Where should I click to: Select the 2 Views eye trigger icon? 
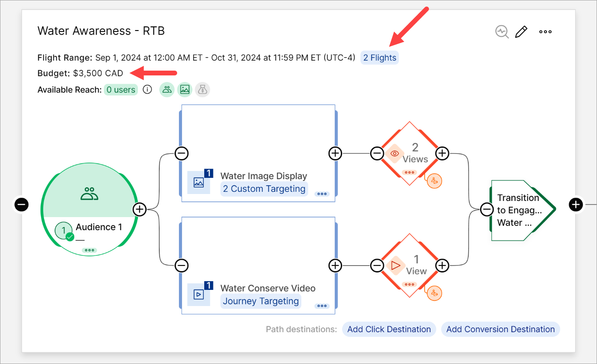[395, 153]
